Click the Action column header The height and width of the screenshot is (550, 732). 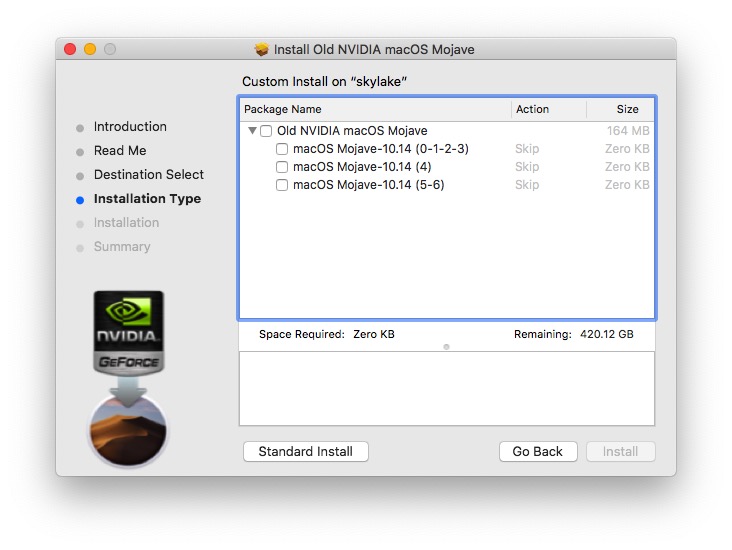(x=548, y=109)
